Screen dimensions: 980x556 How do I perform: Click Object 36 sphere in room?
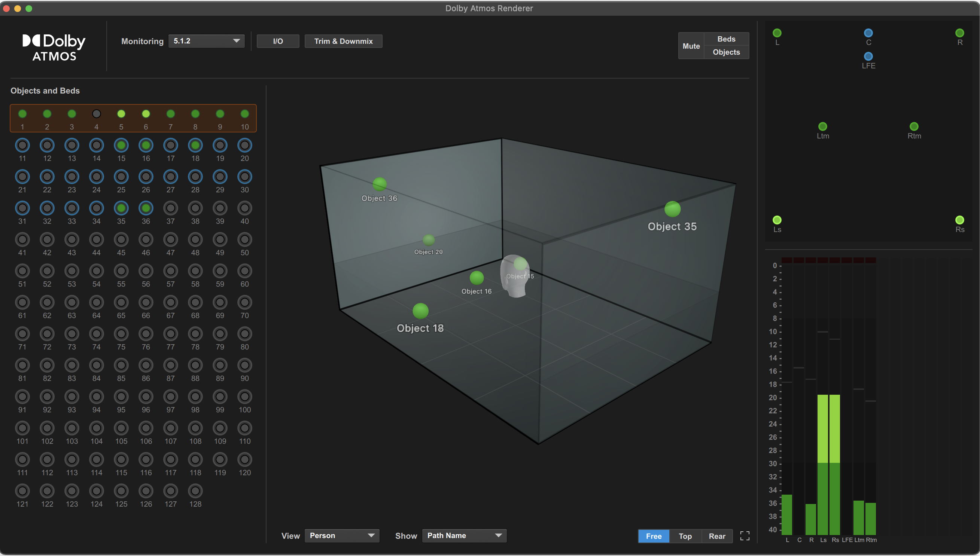(380, 184)
